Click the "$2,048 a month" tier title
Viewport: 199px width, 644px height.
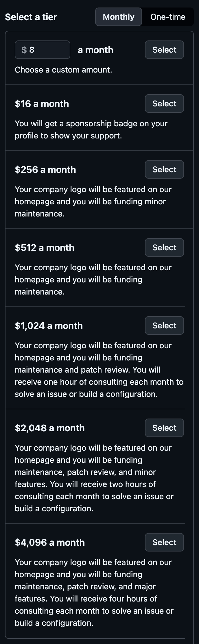(50, 428)
